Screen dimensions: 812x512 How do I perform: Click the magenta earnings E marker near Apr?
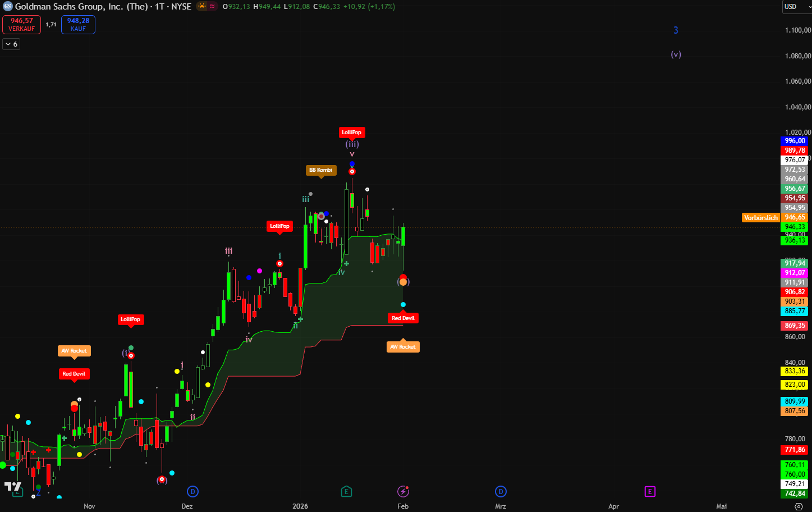[x=650, y=492]
